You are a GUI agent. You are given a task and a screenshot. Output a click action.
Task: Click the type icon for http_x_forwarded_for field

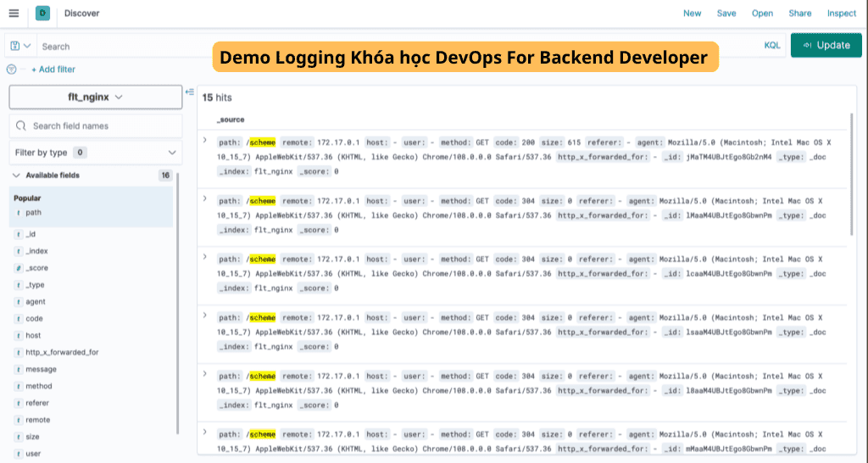pyautogui.click(x=19, y=352)
